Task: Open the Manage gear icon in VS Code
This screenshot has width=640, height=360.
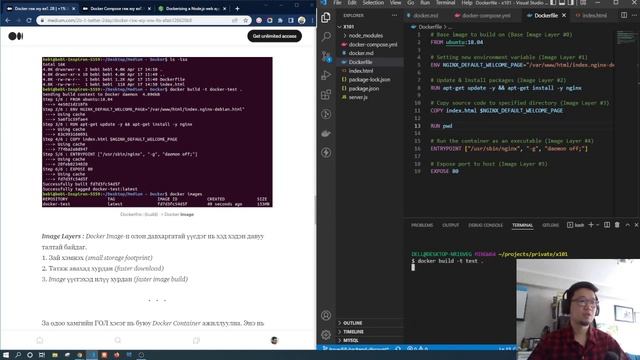Action: 326,335
